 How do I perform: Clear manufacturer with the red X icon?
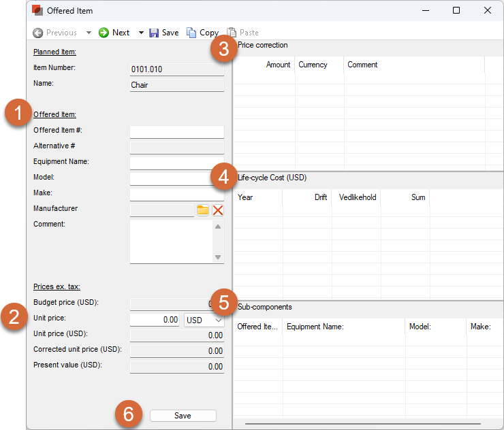218,210
